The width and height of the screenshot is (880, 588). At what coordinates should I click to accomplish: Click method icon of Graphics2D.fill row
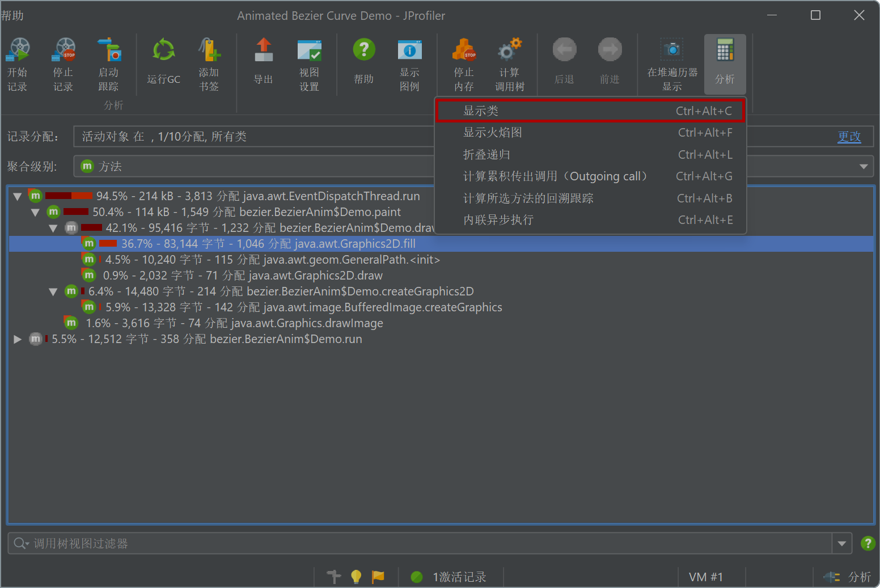pos(89,243)
